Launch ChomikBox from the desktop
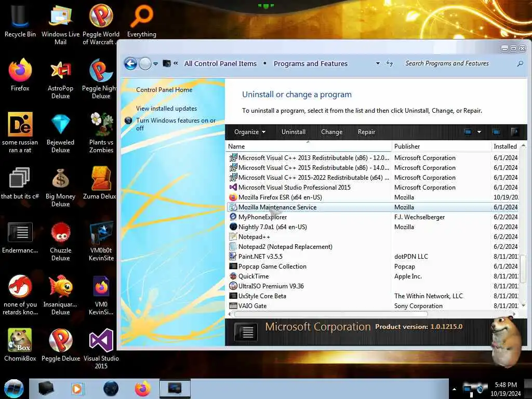 (20, 345)
